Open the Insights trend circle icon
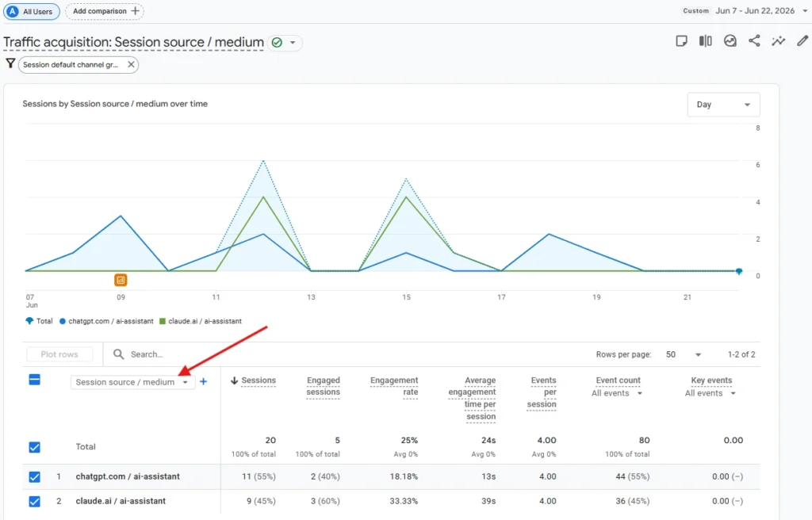The height and width of the screenshot is (520, 812). [x=730, y=41]
